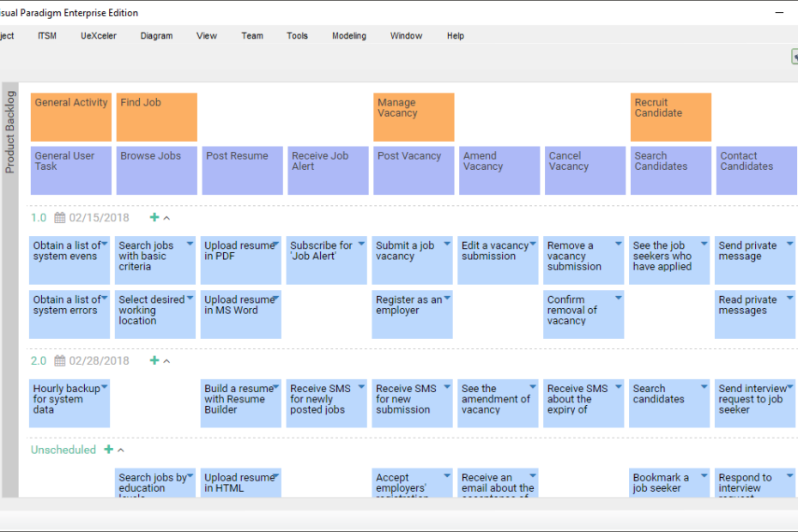Collapse the release 1.0 section with its caret
The height and width of the screenshot is (532, 798).
coord(166,219)
